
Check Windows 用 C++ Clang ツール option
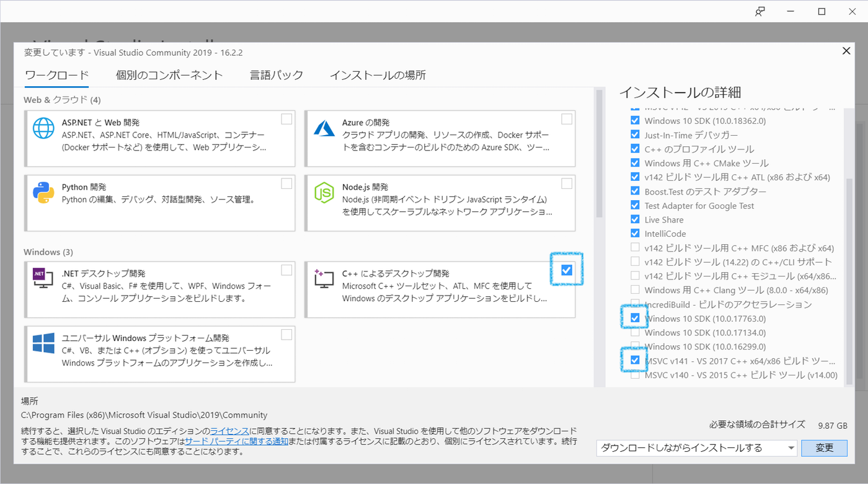point(635,289)
